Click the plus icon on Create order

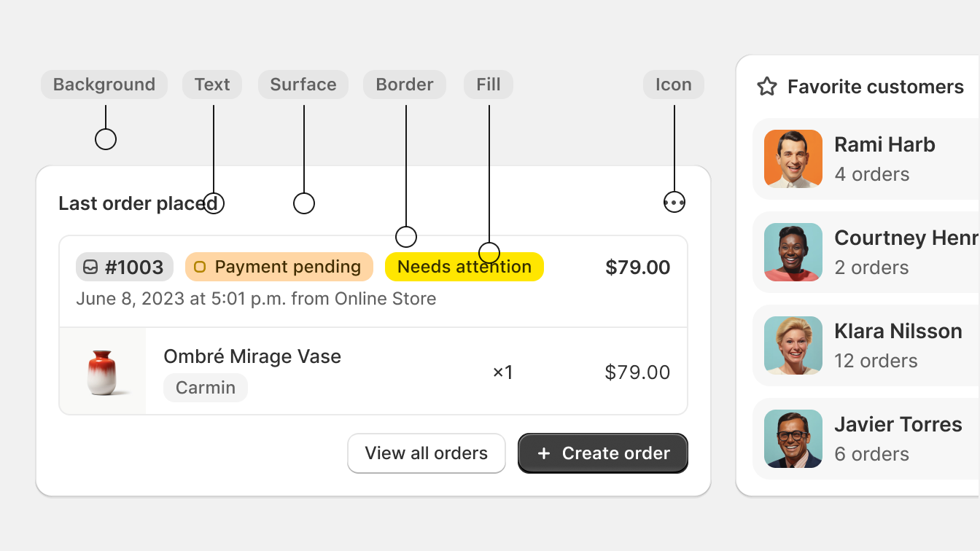[x=543, y=453]
